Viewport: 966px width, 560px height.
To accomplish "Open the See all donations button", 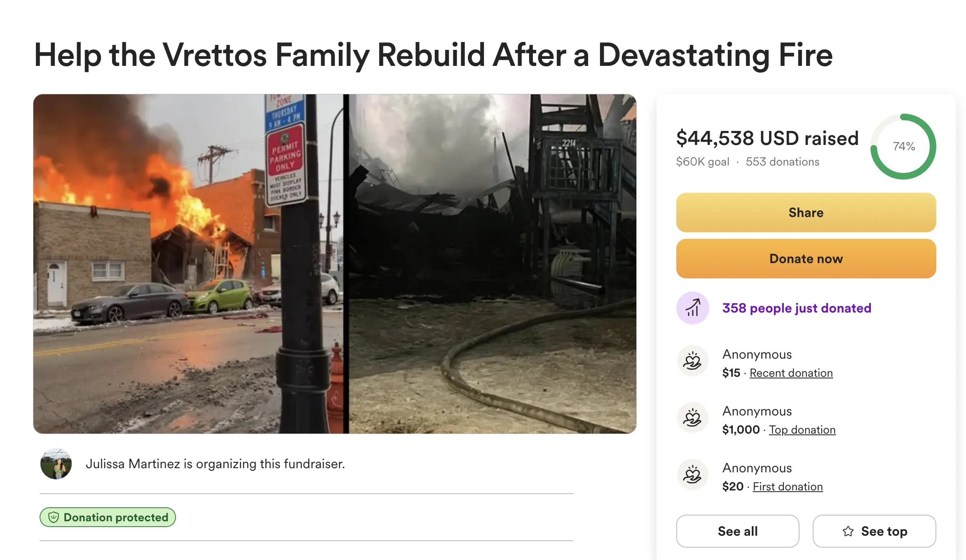I will (x=738, y=531).
